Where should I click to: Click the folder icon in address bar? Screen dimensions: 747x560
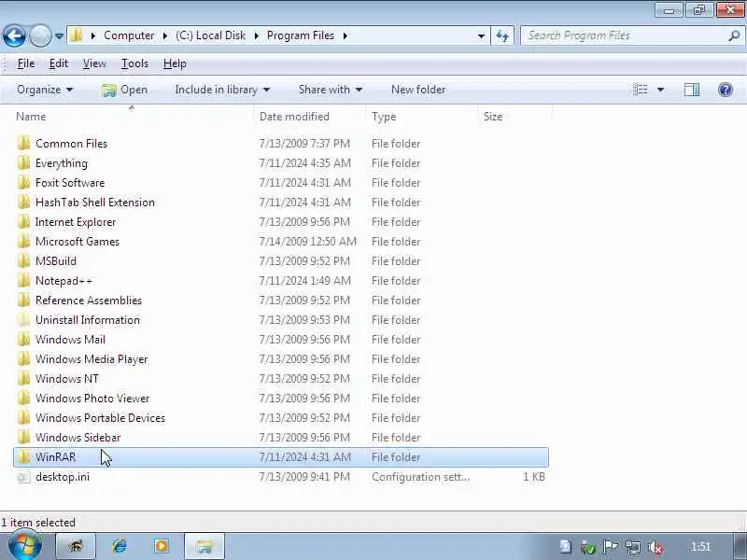(77, 35)
